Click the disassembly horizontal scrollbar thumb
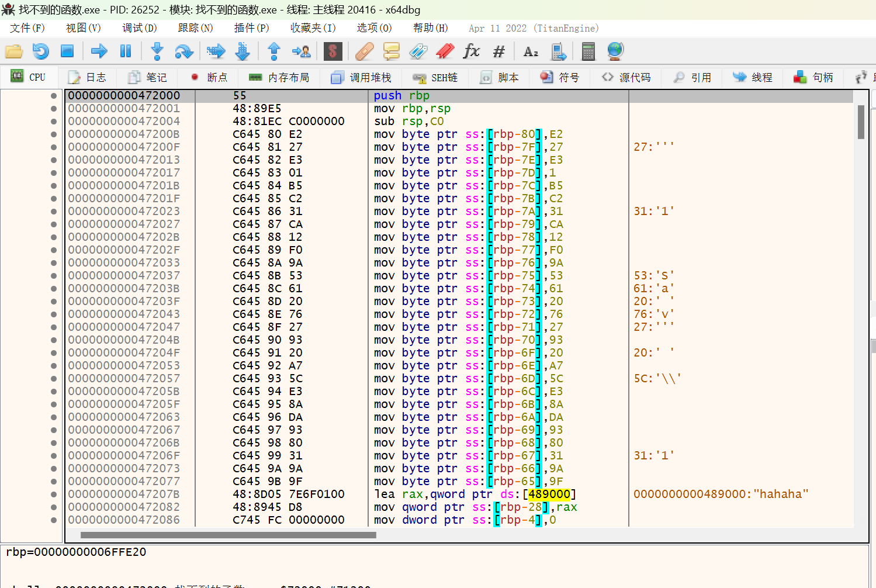This screenshot has height=588, width=876. click(228, 535)
